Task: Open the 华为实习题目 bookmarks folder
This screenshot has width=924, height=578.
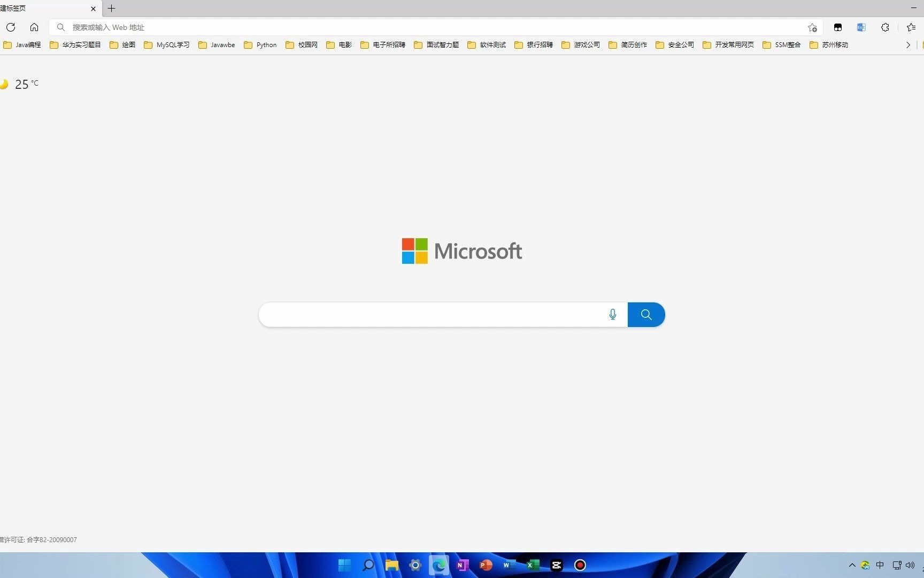Action: 75,45
